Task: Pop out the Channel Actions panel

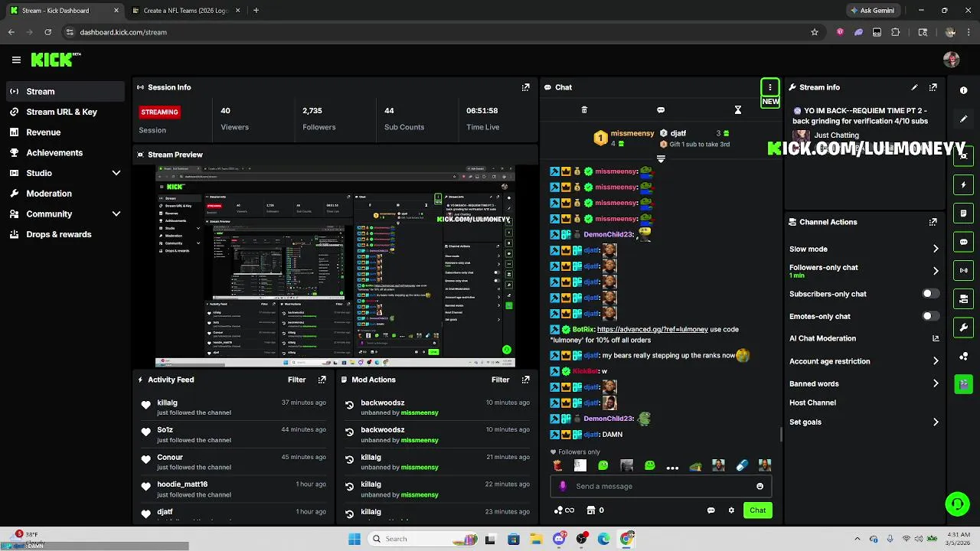Action: (933, 222)
